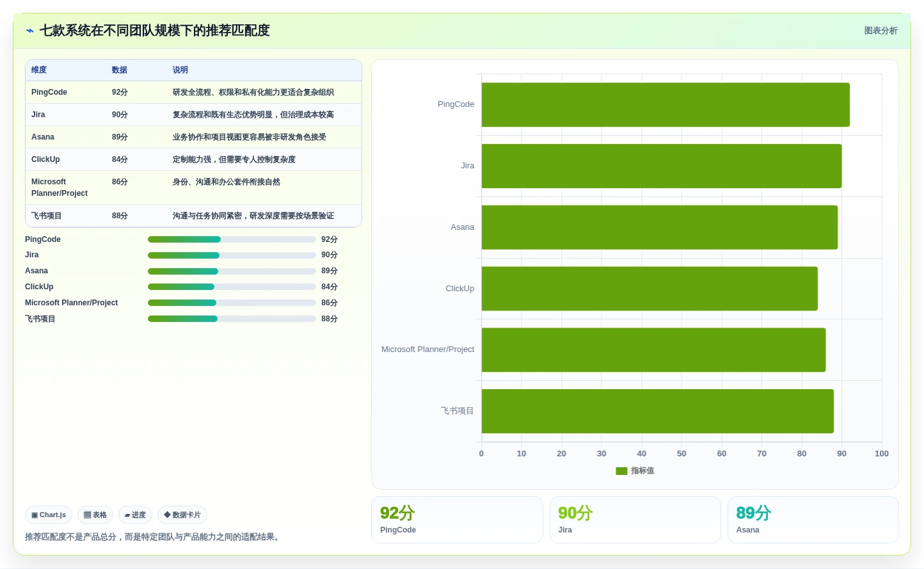Click the 进度 tag chip
924x569 pixels.
135,515
